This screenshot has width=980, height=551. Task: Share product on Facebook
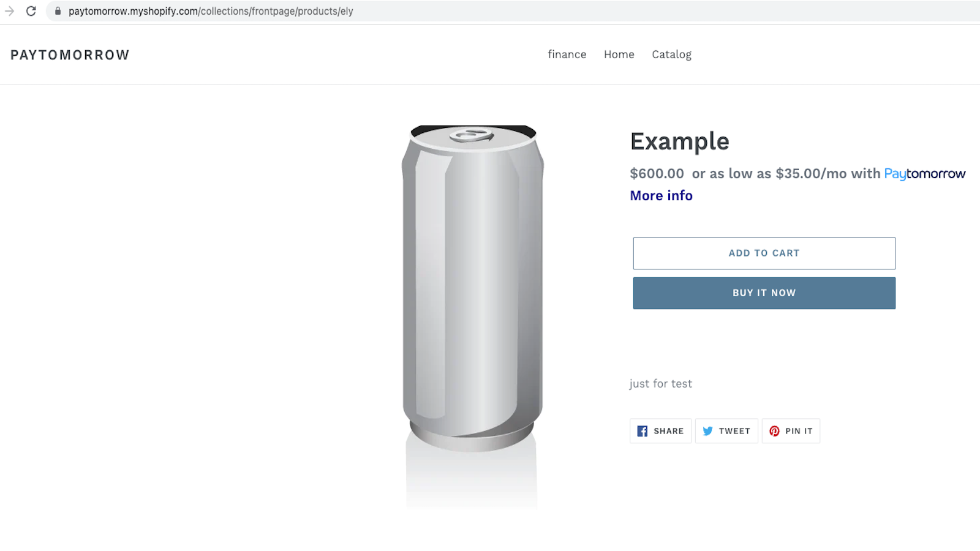point(660,431)
